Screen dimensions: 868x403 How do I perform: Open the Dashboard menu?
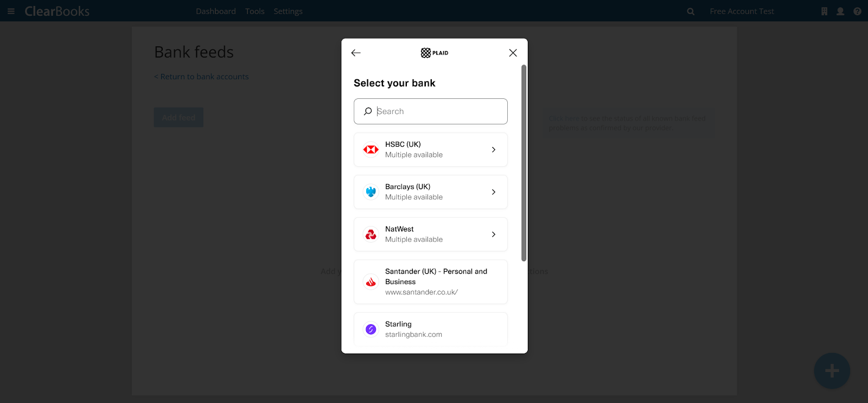tap(216, 11)
